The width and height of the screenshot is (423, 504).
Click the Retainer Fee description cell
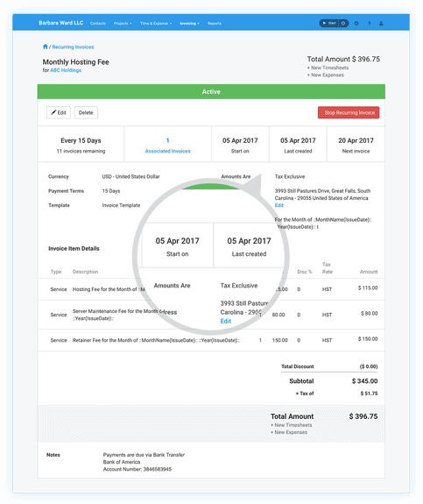click(156, 340)
